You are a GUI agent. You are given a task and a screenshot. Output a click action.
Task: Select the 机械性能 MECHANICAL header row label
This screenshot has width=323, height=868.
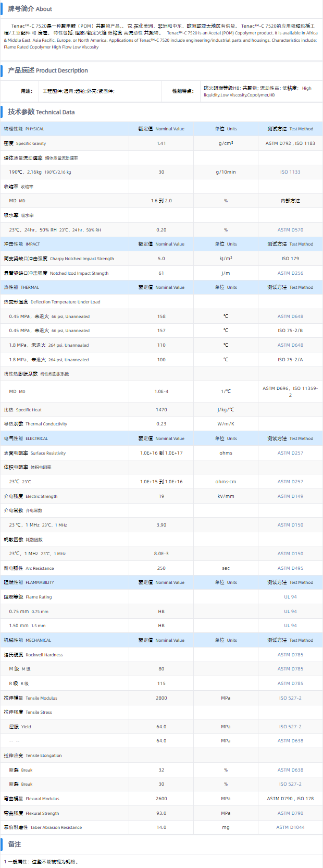pos(28,640)
